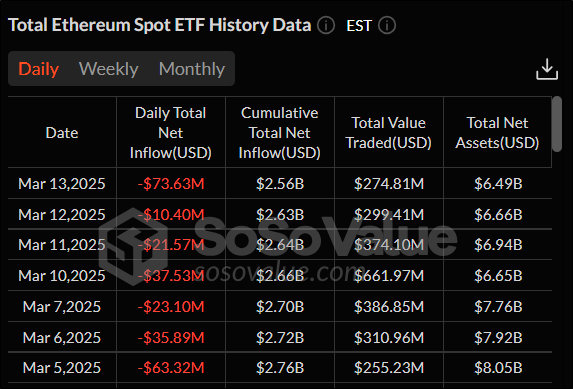Viewport: 573px width, 389px height.
Task: Click the EST timezone label
Action: (359, 26)
